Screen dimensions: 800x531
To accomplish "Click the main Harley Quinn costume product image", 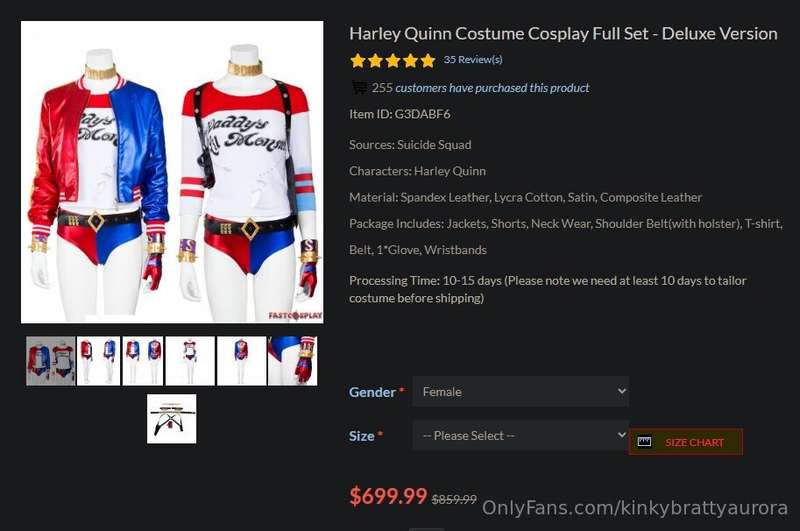I will point(172,172).
